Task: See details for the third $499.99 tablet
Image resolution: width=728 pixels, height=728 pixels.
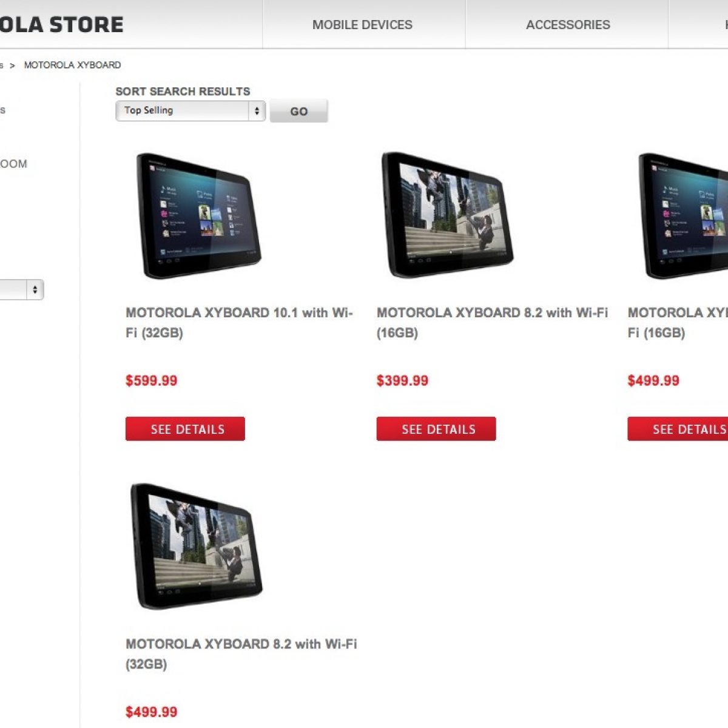Action: click(x=678, y=429)
